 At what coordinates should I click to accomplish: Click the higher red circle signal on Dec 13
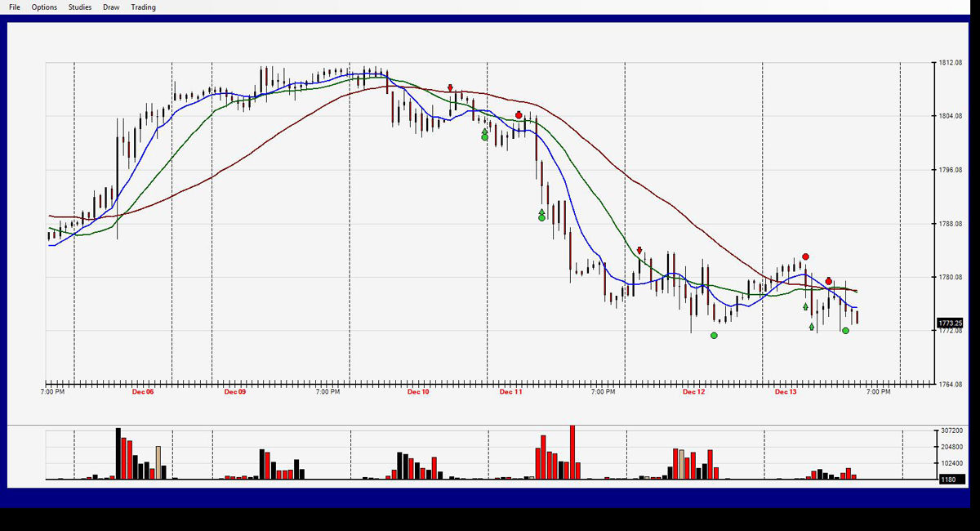pyautogui.click(x=805, y=257)
